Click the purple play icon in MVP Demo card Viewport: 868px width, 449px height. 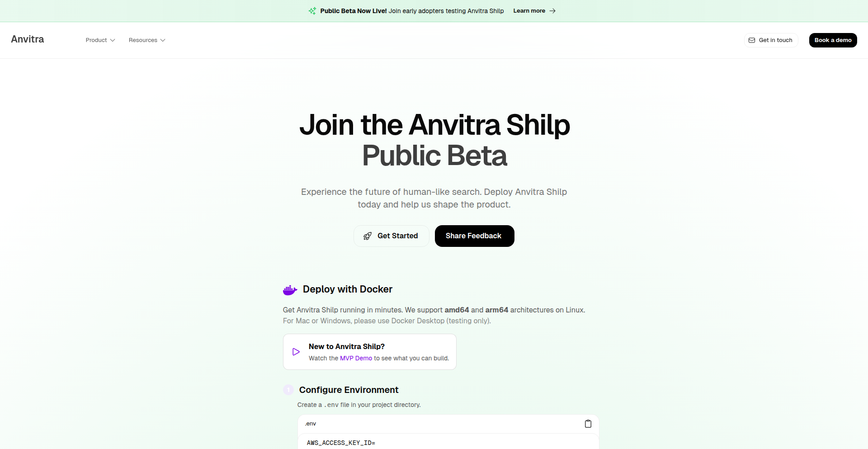[296, 351]
